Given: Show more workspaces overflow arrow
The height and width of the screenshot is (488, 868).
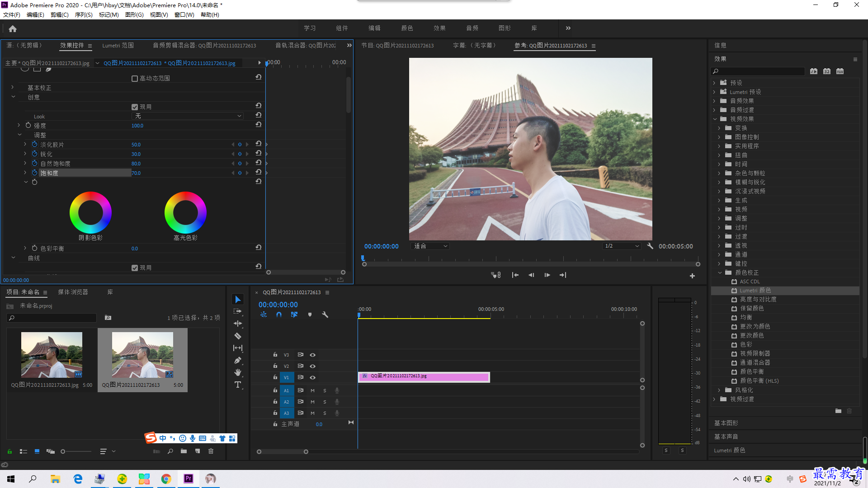Looking at the screenshot, I should pos(568,28).
